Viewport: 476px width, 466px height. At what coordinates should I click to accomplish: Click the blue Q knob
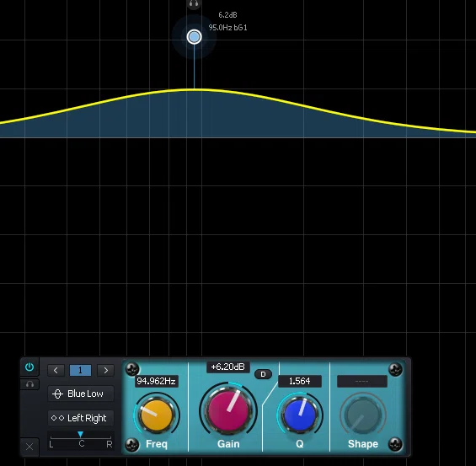[x=300, y=415]
